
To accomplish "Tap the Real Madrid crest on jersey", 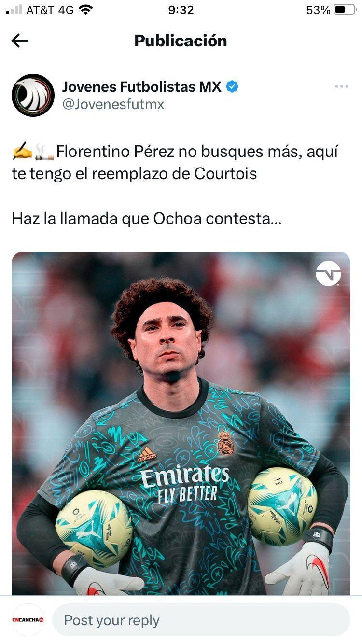I will [x=225, y=443].
